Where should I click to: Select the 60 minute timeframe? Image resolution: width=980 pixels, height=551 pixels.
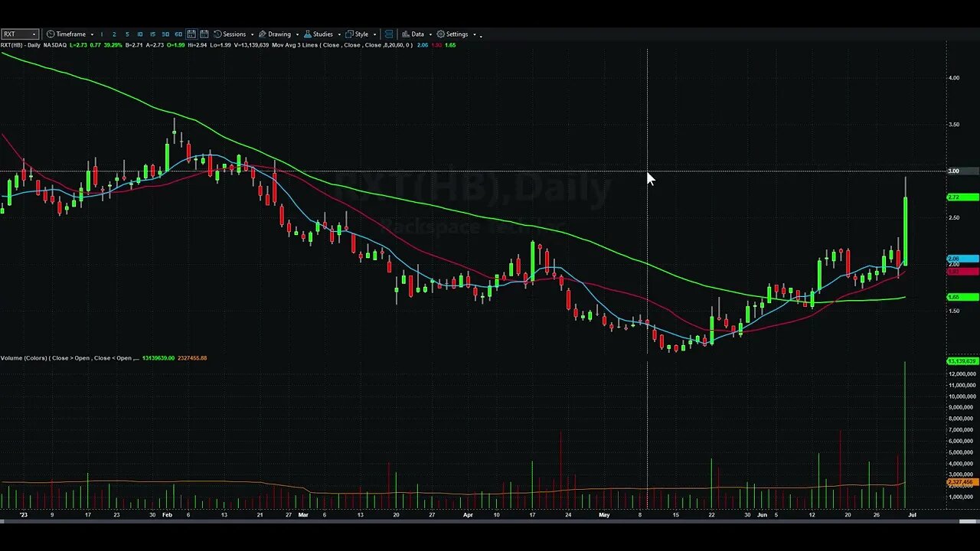point(178,34)
